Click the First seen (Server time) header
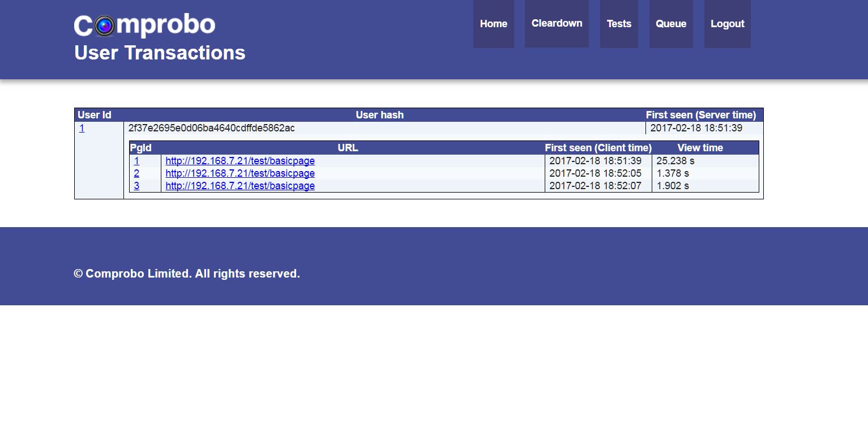Screen dimensions: 868x435 (701, 115)
